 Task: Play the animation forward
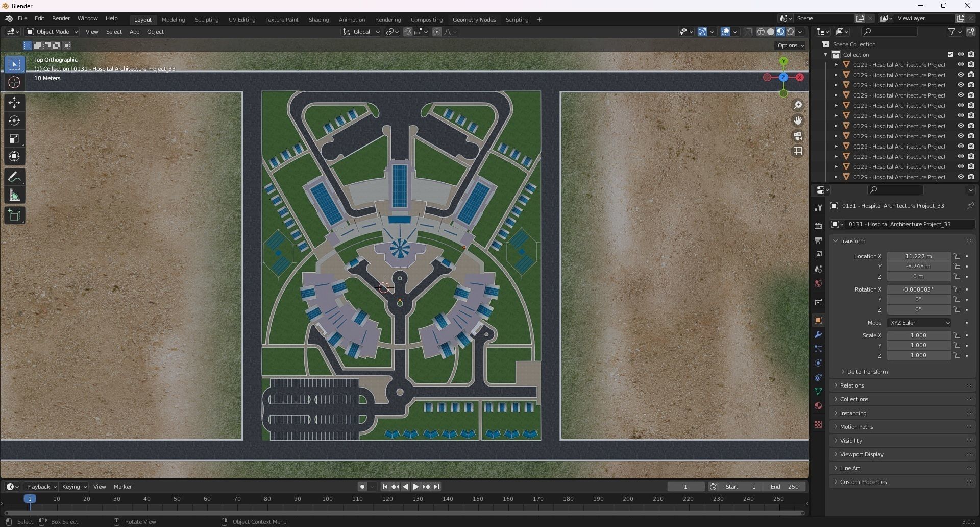[x=415, y=487]
